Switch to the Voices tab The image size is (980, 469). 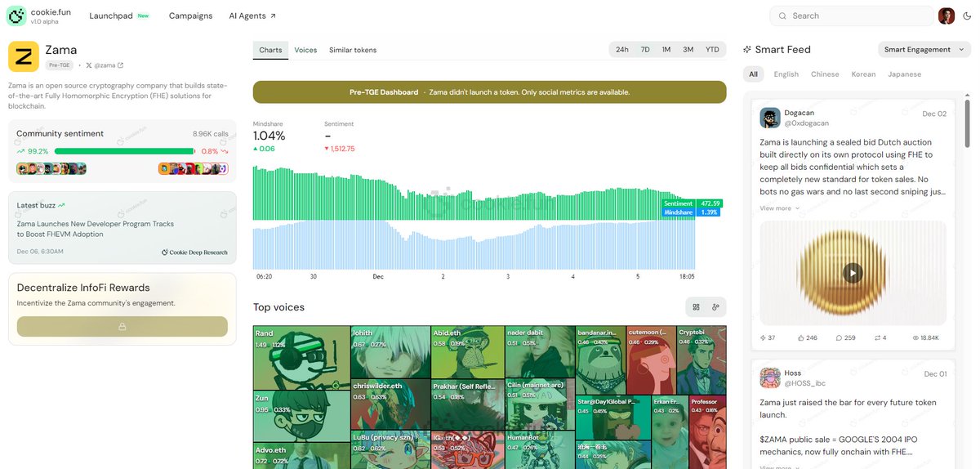click(x=305, y=50)
